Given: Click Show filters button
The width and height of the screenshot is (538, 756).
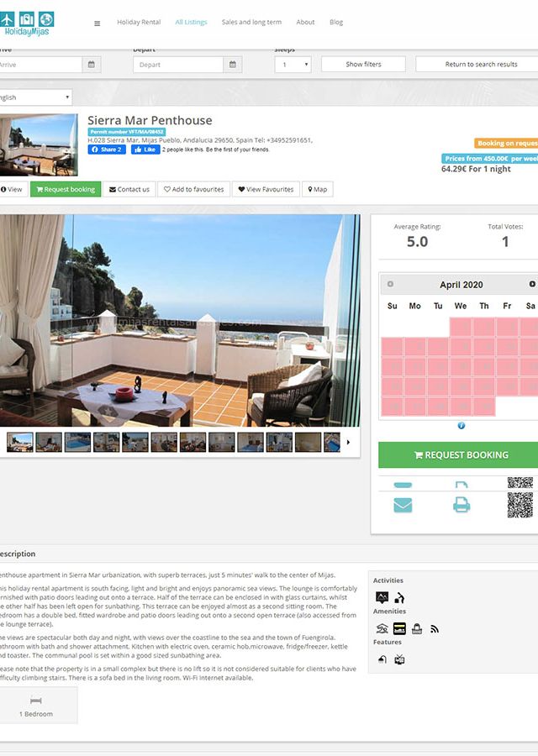Looking at the screenshot, I should 363,64.
